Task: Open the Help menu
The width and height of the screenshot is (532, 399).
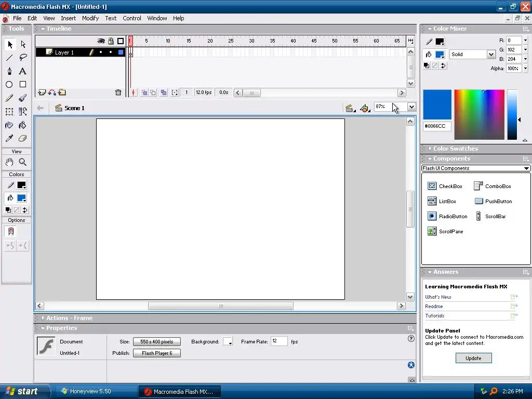Action: tap(179, 18)
